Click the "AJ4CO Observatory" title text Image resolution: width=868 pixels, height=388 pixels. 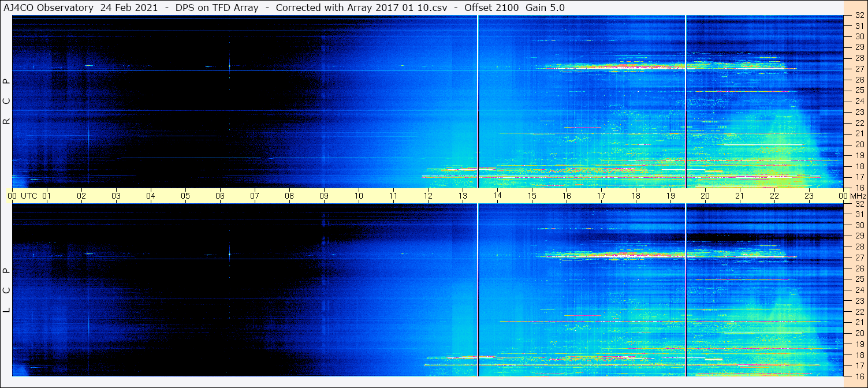(x=49, y=8)
